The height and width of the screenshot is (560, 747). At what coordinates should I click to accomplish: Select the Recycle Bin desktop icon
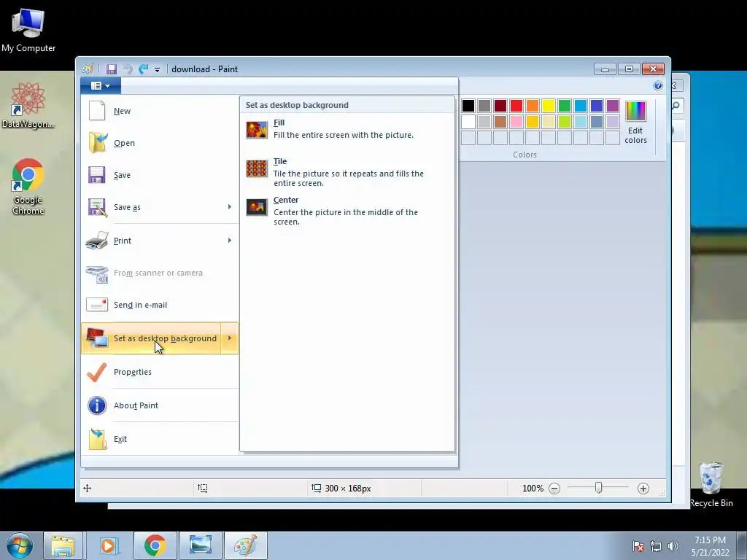[x=711, y=485]
